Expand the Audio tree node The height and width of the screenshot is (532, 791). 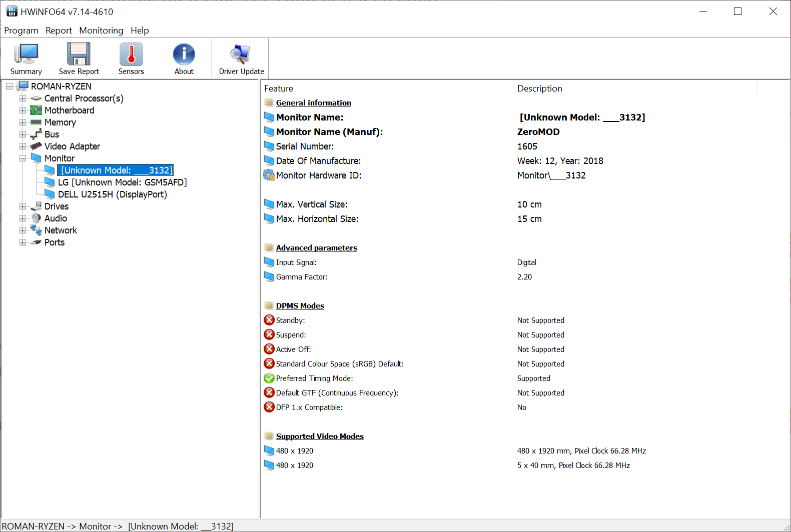click(x=23, y=218)
